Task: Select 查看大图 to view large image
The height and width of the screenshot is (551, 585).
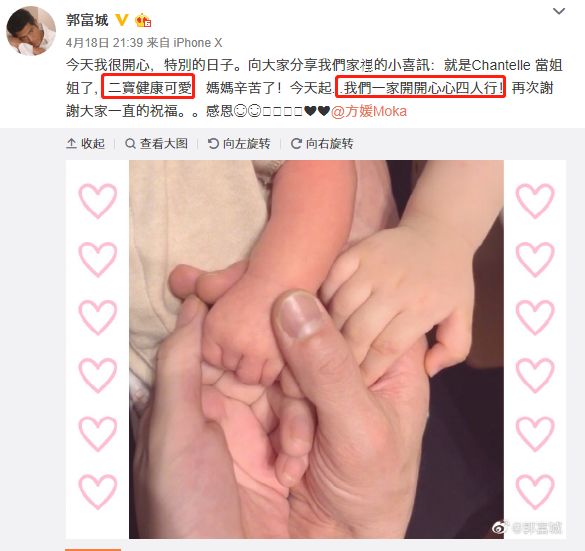Action: pos(156,144)
